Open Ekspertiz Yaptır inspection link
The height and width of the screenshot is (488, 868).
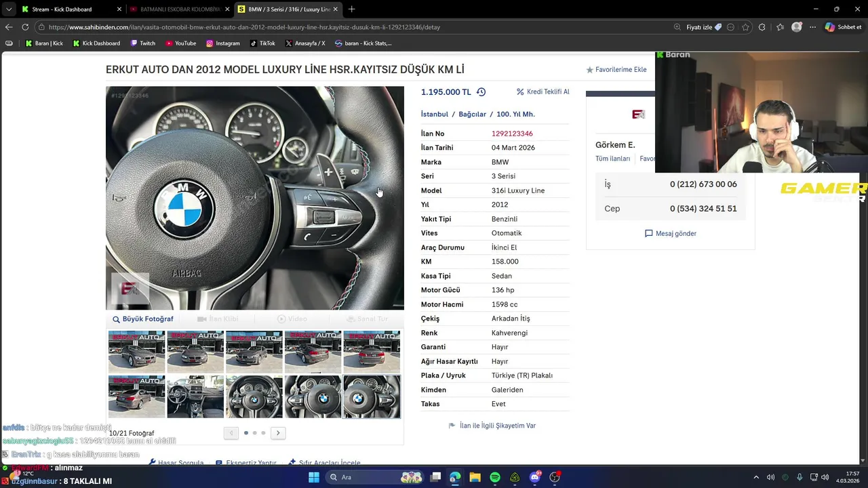click(245, 462)
